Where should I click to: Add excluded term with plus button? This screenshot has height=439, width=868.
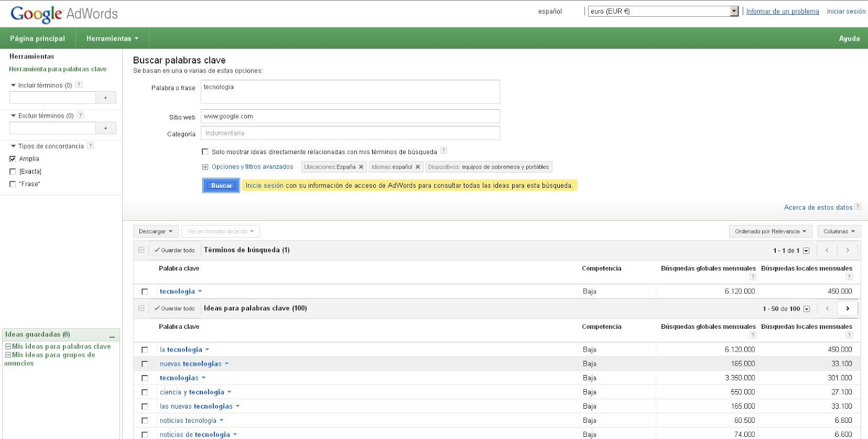[x=106, y=128]
